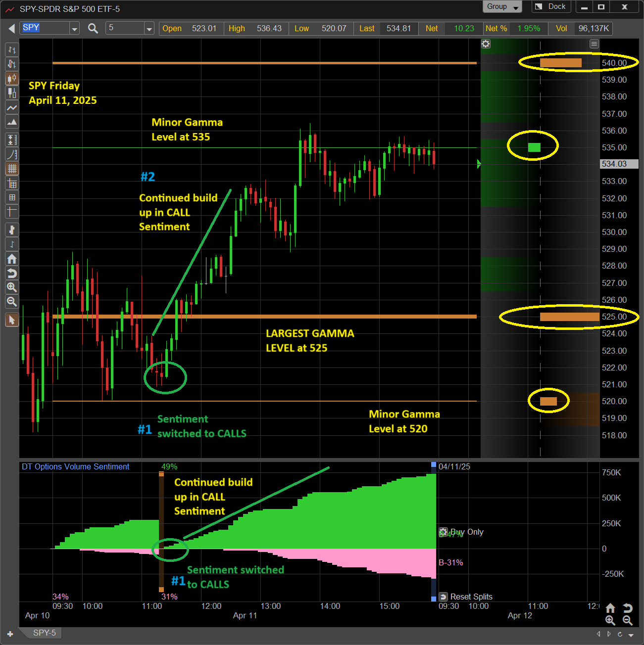
Task: Click the left toolbar home icon
Action: [x=12, y=259]
